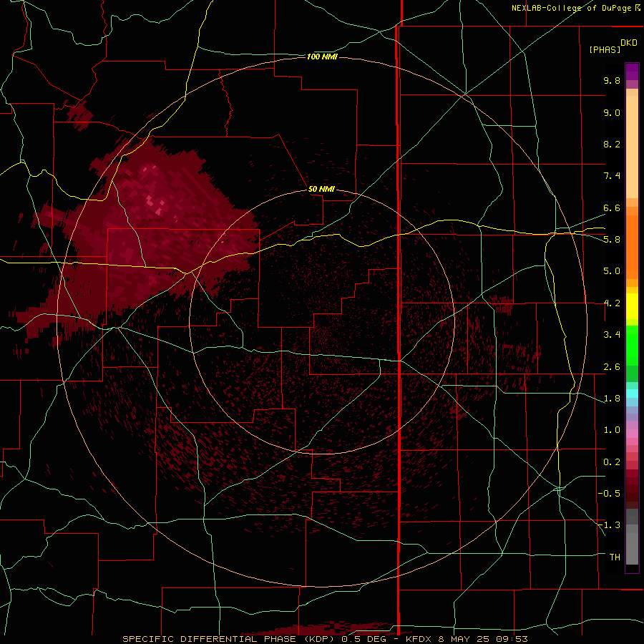Image resolution: width=644 pixels, height=644 pixels.
Task: Click the bright green segment of the color bar
Action: point(632,345)
